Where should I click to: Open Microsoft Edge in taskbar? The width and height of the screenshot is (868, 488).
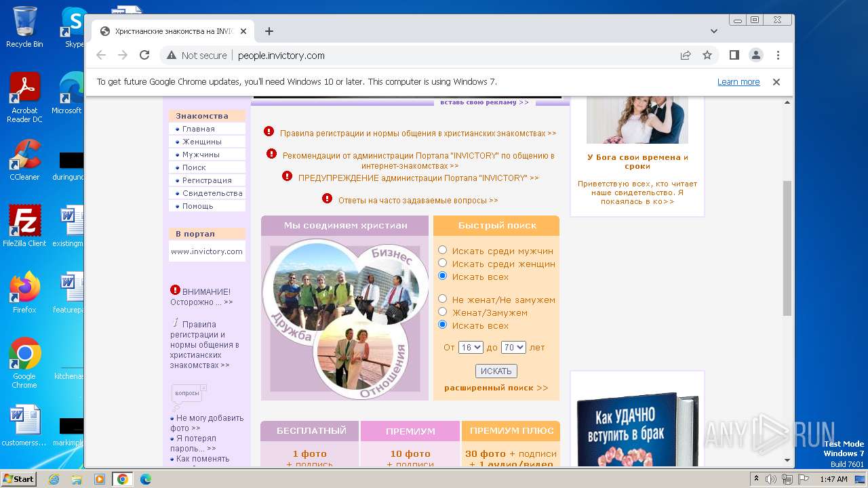[x=145, y=479]
